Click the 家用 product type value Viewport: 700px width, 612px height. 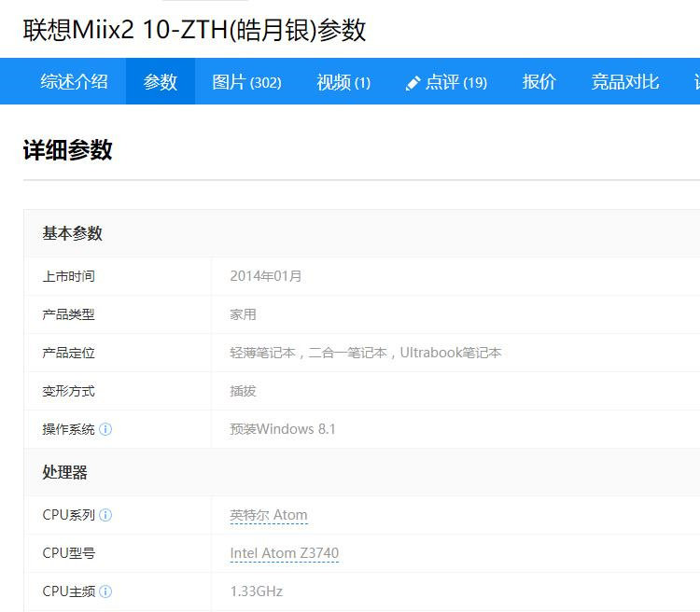[243, 314]
